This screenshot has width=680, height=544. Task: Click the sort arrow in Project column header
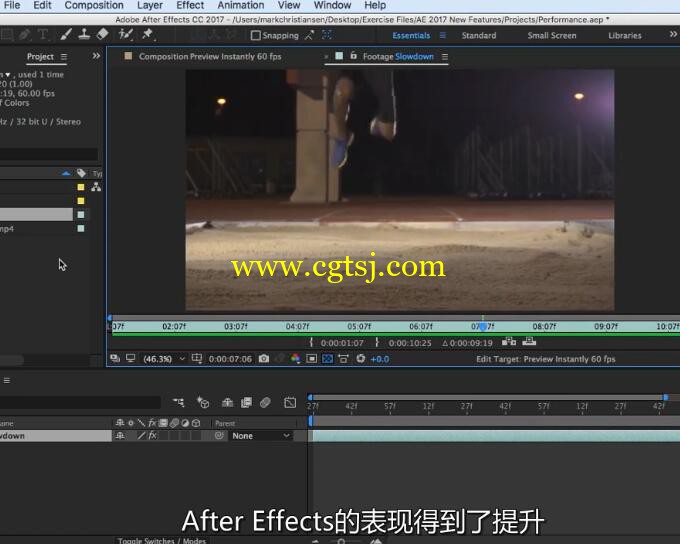click(66, 173)
